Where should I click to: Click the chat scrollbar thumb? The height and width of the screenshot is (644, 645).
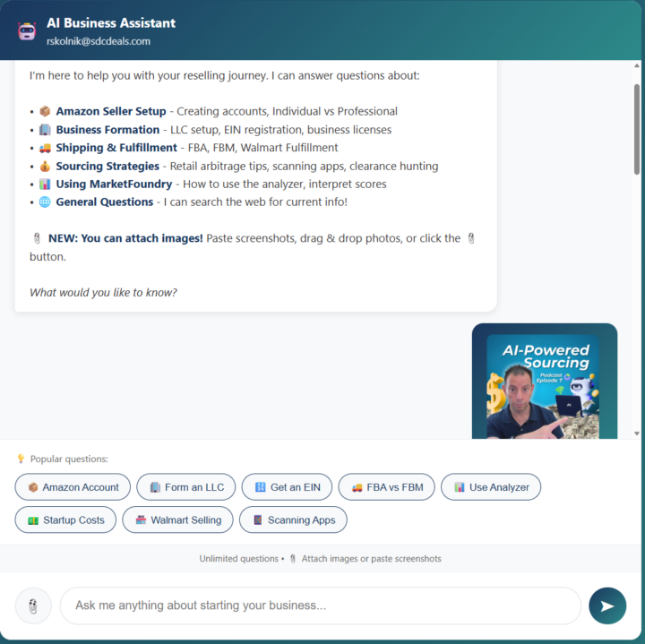pyautogui.click(x=637, y=129)
